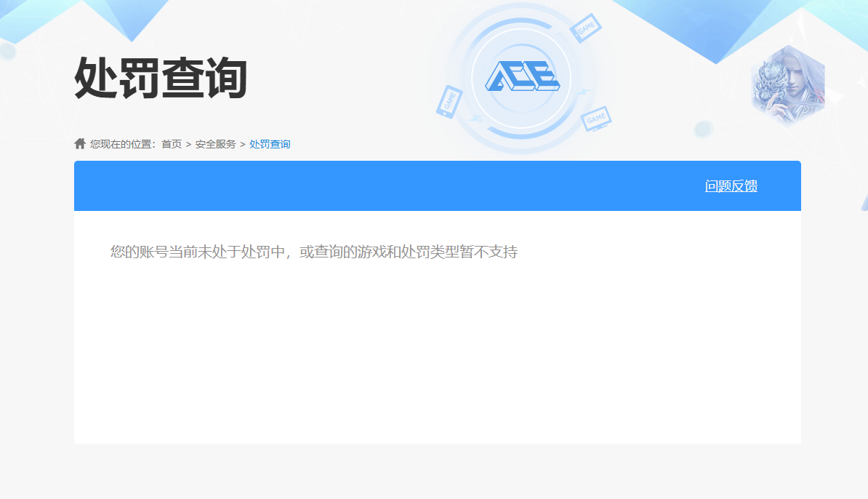Viewport: 868px width, 499px height.
Task: Go to 首页 via the breadcrumb
Action: 172,144
